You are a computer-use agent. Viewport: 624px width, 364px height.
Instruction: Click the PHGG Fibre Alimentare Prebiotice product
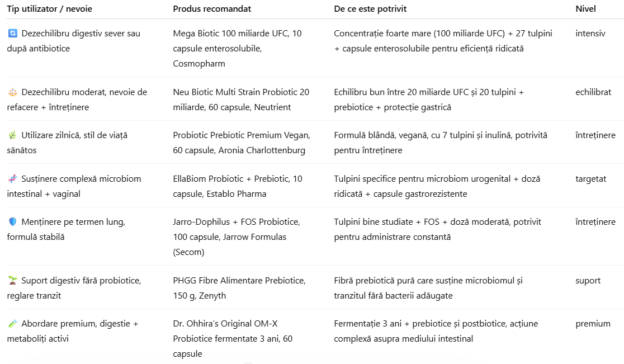coord(239,288)
